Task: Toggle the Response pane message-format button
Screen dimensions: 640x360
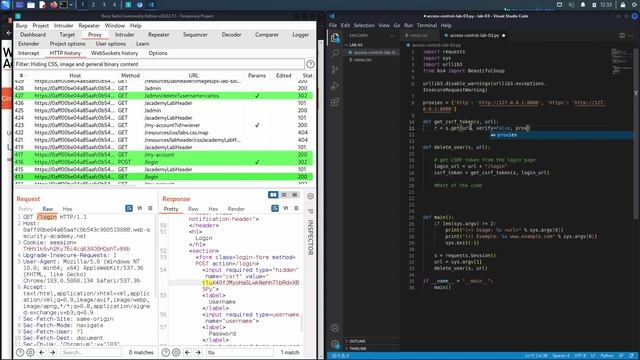Action: click(x=275, y=208)
